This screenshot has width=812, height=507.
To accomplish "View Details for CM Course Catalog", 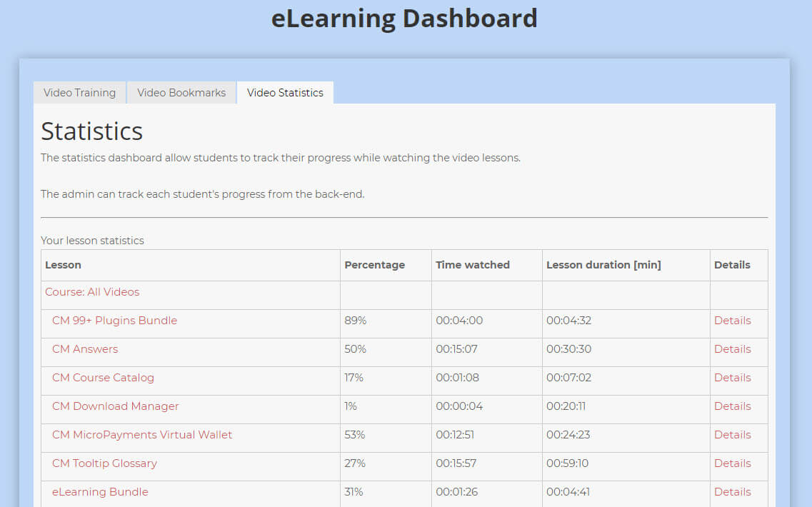I will pyautogui.click(x=733, y=378).
